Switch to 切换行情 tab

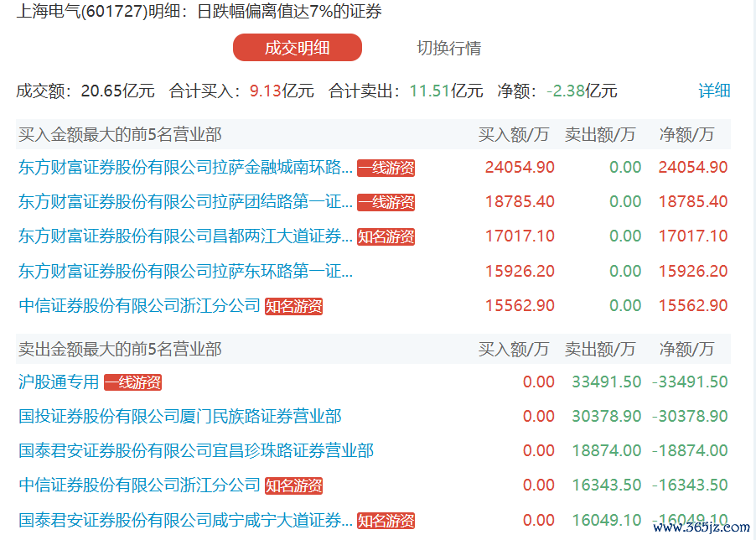[449, 48]
